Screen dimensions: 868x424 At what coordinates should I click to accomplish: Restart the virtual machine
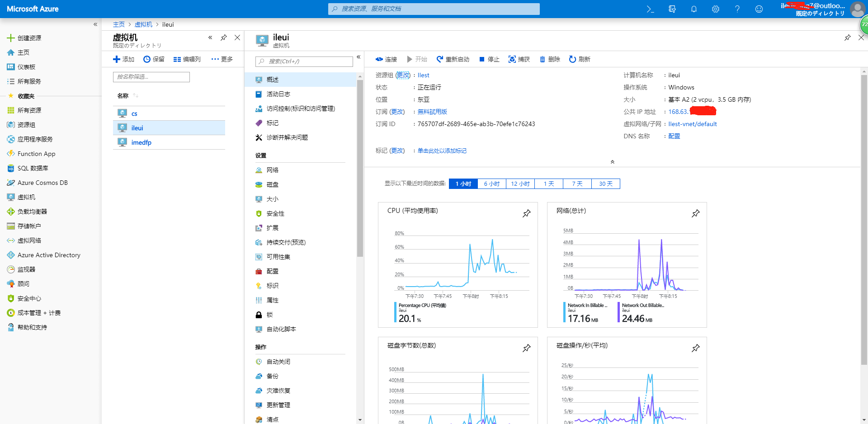[x=453, y=59]
